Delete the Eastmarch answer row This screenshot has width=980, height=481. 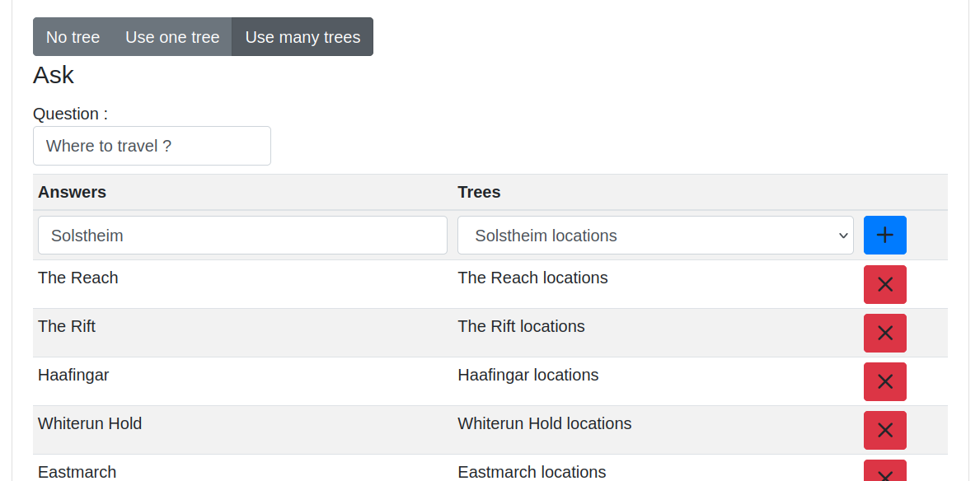[x=884, y=472]
